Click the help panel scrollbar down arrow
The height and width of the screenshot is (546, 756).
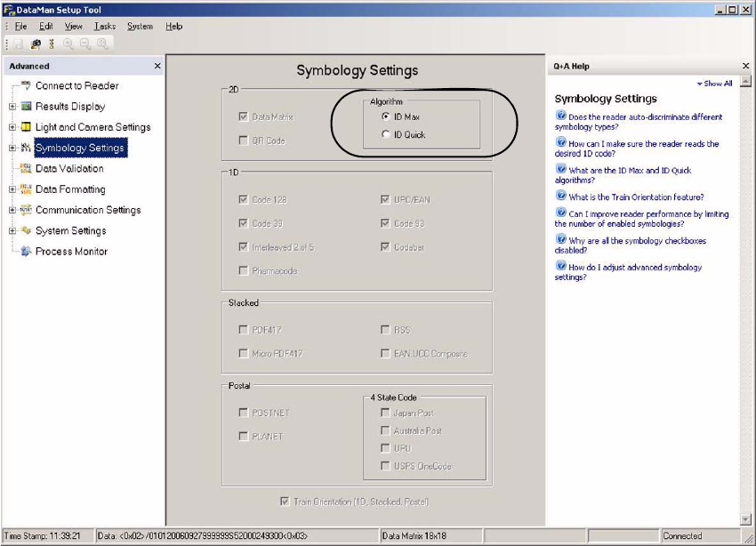745,519
